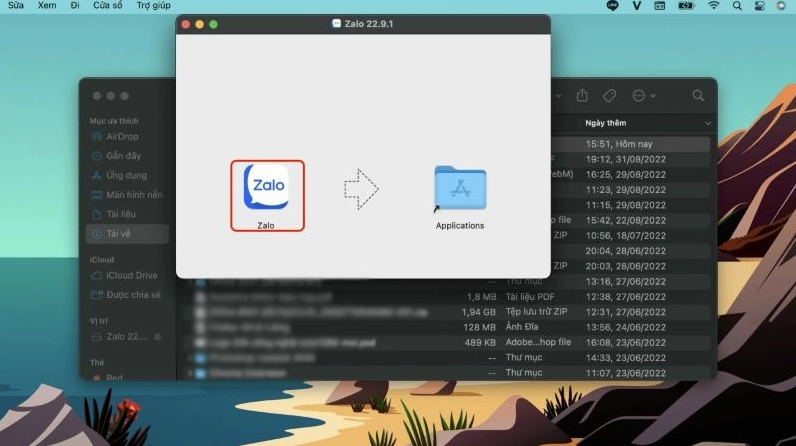Viewport: 796px width, 446px height.
Task: Open the Cửa sổ menu
Action: pyautogui.click(x=109, y=6)
